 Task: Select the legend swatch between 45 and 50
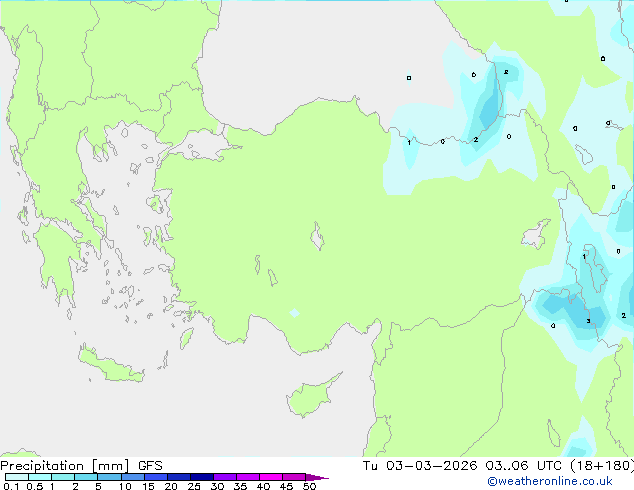(x=294, y=477)
